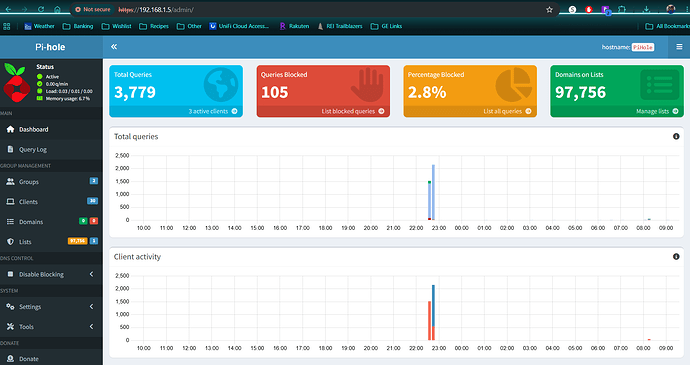Image resolution: width=690 pixels, height=365 pixels.
Task: Click the people icon beside Groups
Action: click(11, 181)
